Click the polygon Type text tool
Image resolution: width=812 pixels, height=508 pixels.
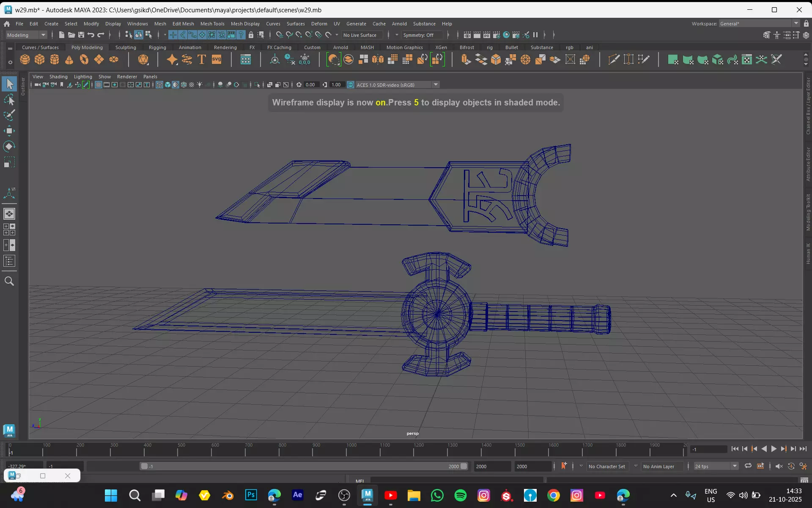click(202, 60)
